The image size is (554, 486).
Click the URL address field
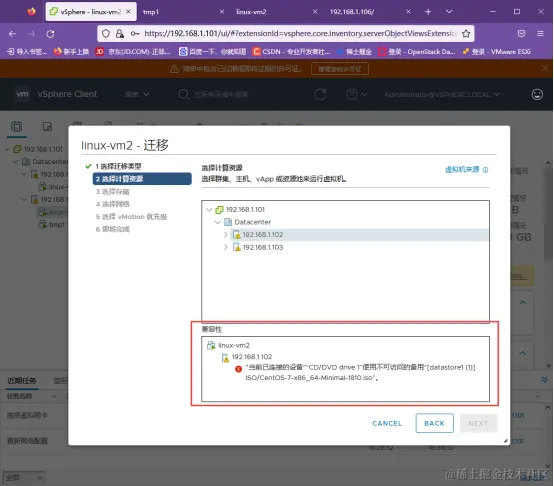300,34
